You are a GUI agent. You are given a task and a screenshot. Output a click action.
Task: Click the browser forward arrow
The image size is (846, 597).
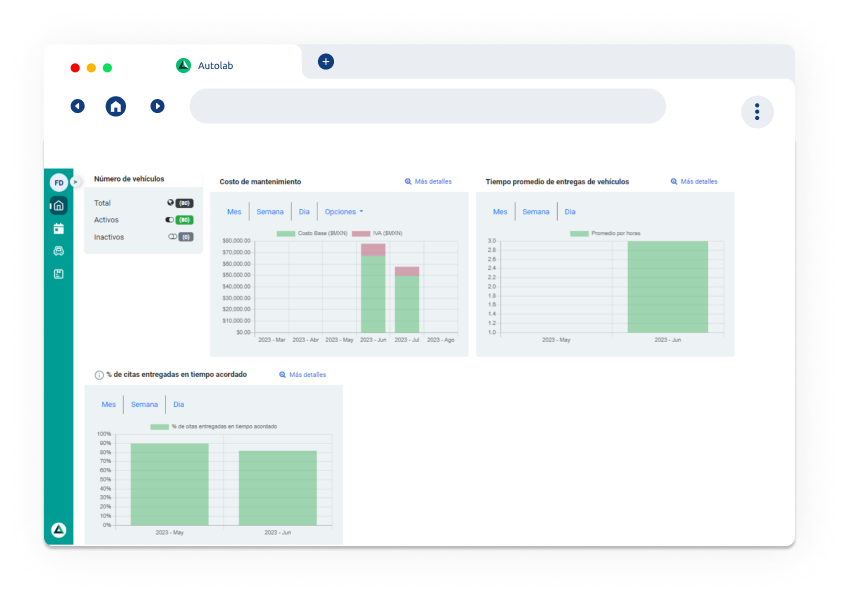157,106
